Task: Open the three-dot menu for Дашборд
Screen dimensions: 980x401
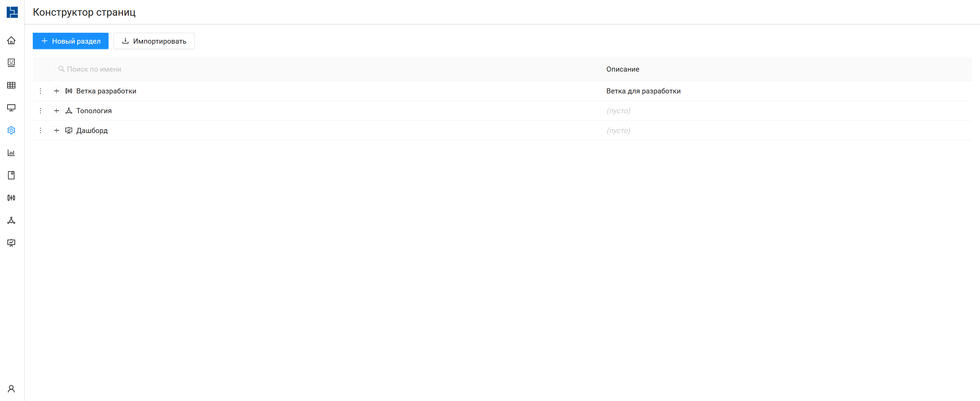Action: [x=40, y=130]
